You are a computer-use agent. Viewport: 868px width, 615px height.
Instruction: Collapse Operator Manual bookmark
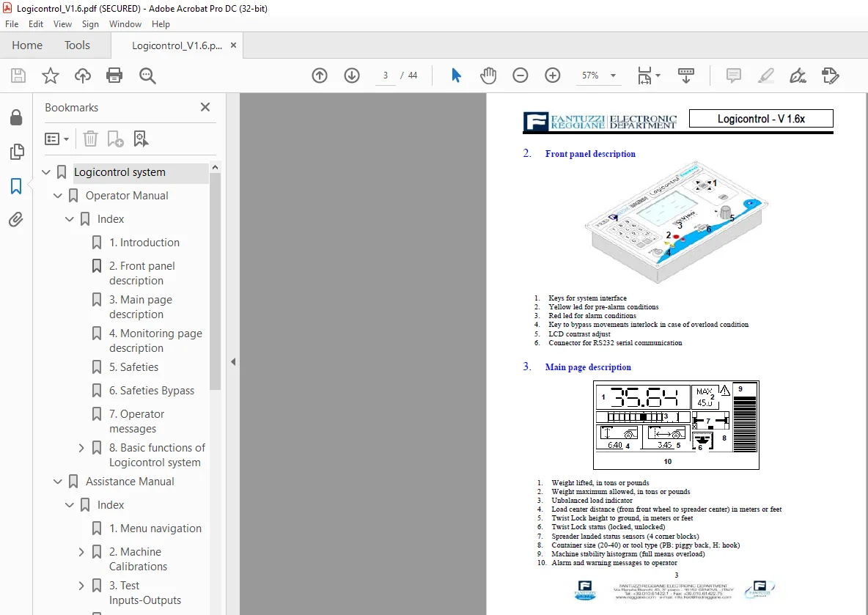pyautogui.click(x=58, y=196)
